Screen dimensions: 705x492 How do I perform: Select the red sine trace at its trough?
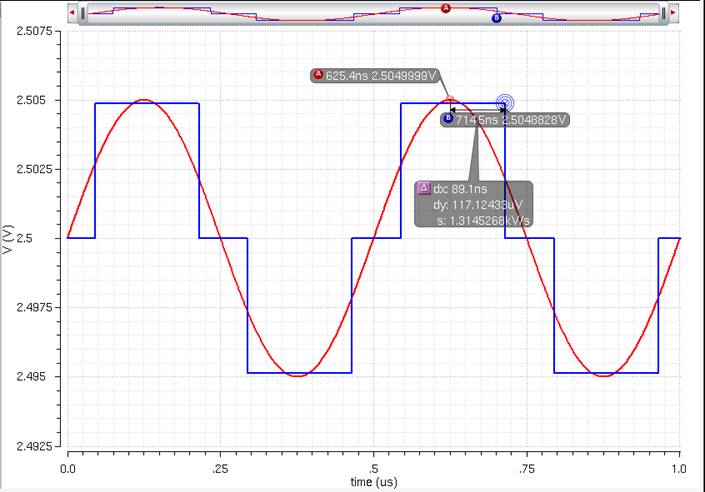coord(299,376)
